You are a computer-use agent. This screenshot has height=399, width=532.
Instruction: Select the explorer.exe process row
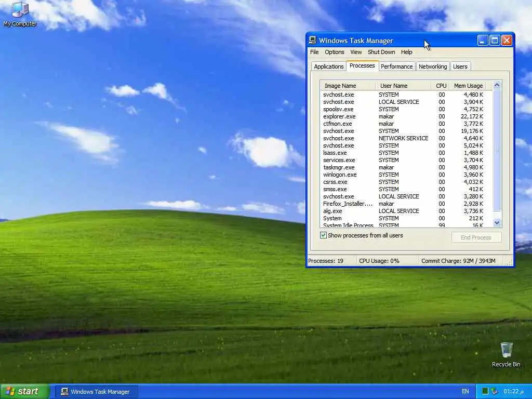[x=403, y=116]
